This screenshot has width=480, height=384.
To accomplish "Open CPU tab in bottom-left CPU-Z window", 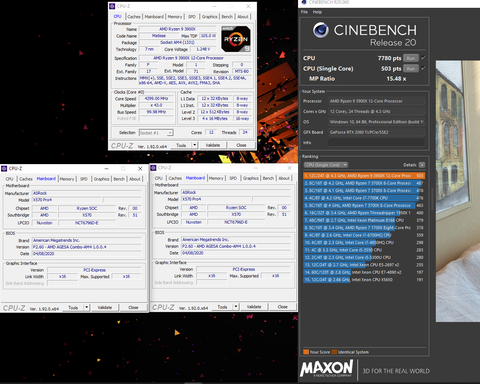I will click(9, 179).
